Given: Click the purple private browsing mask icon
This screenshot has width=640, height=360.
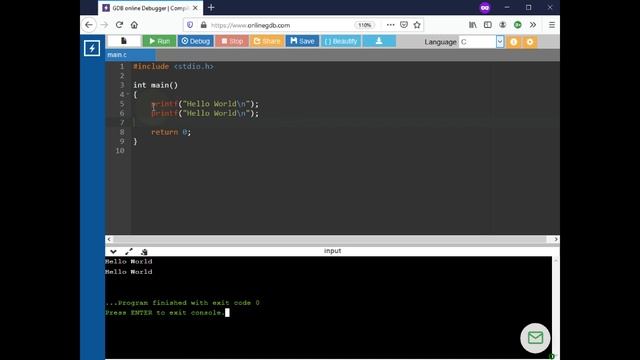Looking at the screenshot, I should click(x=485, y=7).
